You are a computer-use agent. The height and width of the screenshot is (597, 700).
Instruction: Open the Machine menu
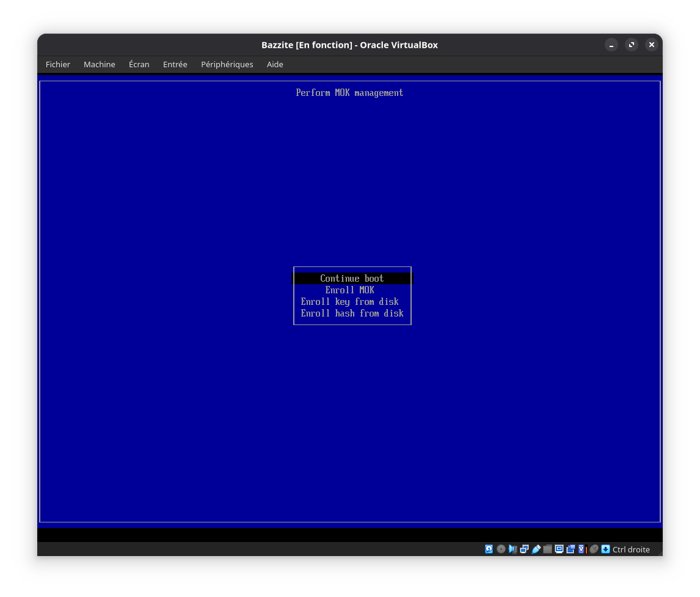click(100, 64)
